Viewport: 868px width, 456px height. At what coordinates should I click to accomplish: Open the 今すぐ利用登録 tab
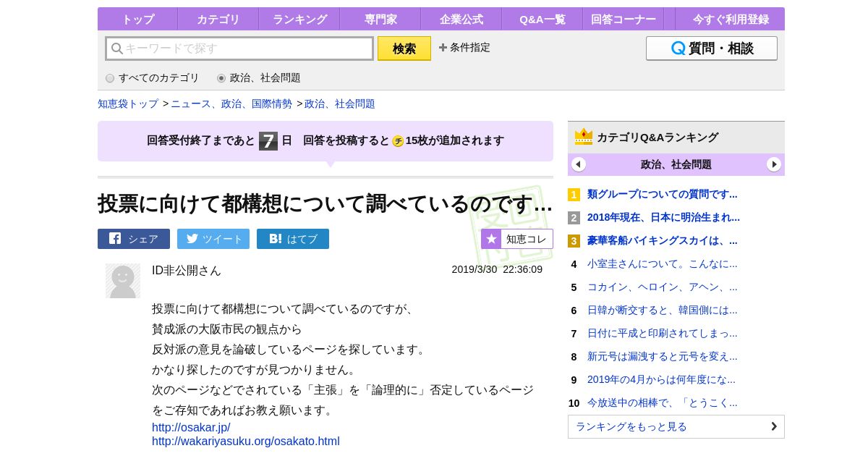click(x=731, y=19)
